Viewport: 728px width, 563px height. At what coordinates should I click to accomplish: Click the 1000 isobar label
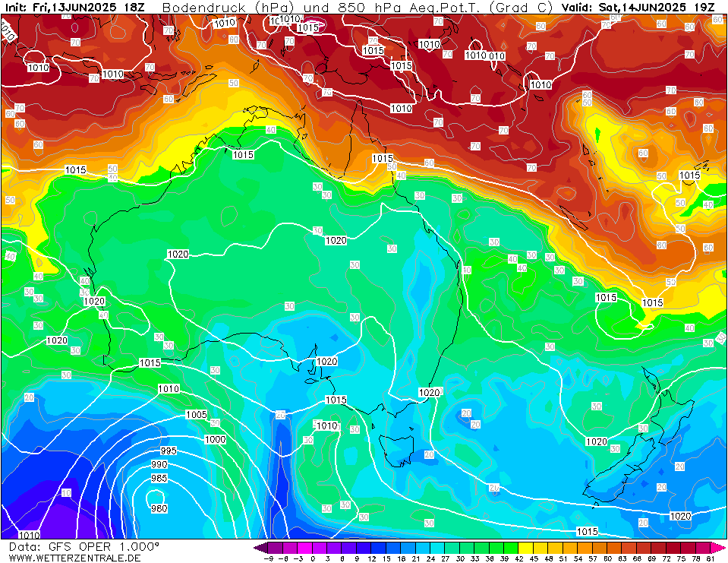point(215,439)
